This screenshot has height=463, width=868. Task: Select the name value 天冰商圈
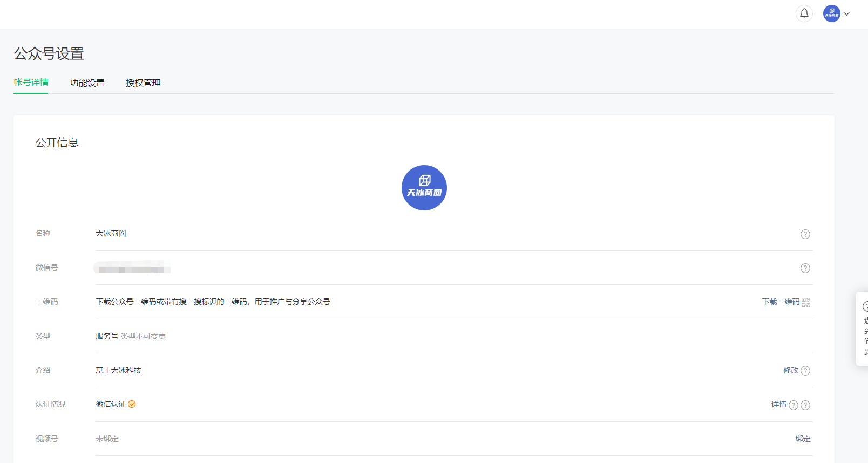111,233
